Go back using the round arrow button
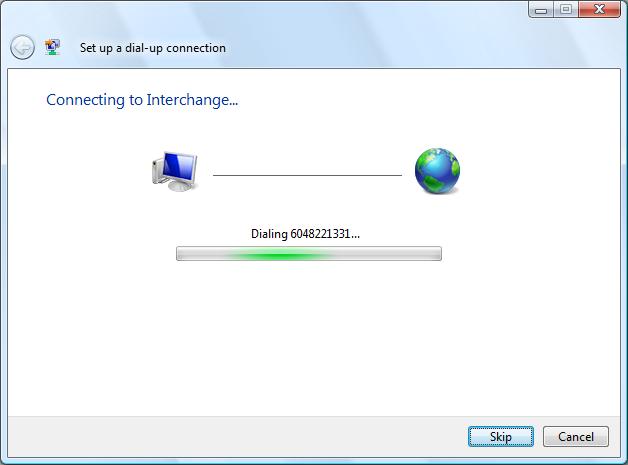The width and height of the screenshot is (628, 465). point(22,47)
